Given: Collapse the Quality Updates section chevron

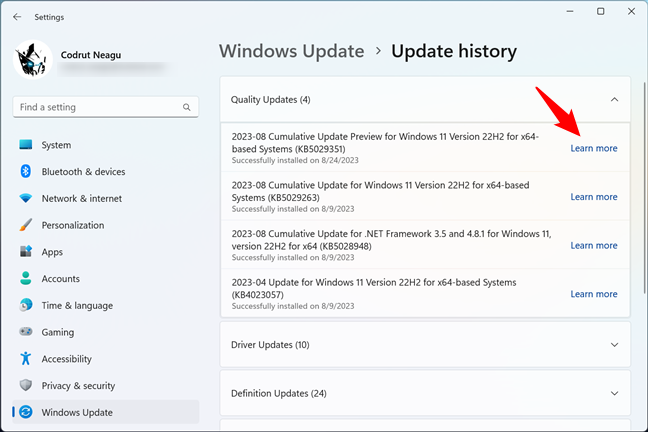Looking at the screenshot, I should [615, 100].
